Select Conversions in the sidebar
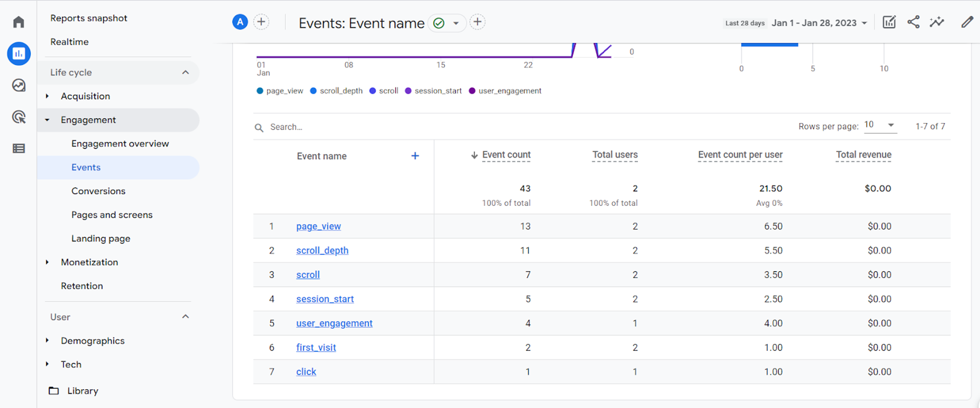The width and height of the screenshot is (980, 408). 98,191
